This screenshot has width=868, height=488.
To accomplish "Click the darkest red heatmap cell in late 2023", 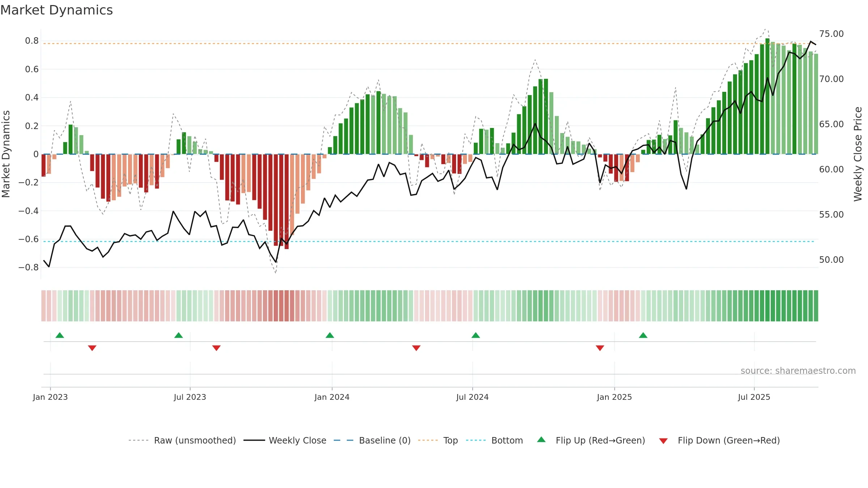I will tap(286, 306).
